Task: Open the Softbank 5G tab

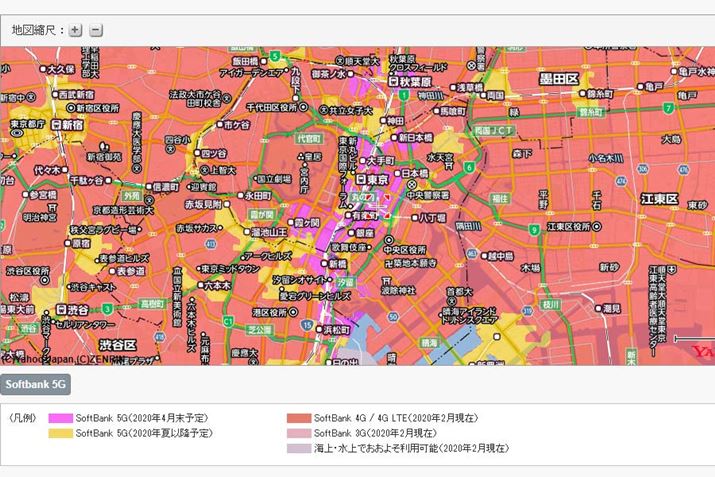Action: 36,384
